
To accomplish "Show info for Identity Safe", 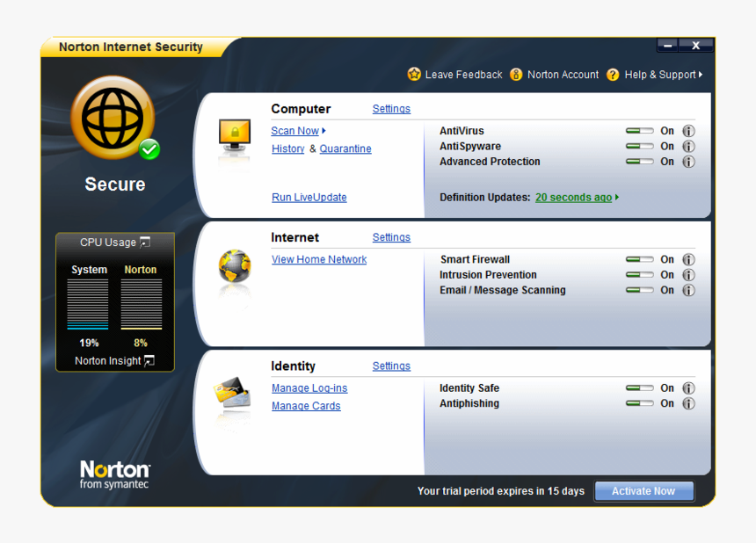I will coord(688,387).
